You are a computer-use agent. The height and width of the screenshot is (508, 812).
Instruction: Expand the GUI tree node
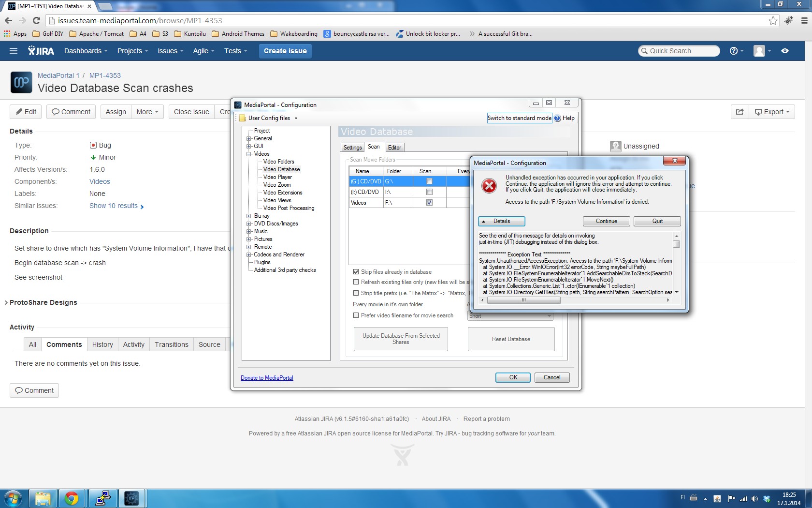tap(248, 146)
